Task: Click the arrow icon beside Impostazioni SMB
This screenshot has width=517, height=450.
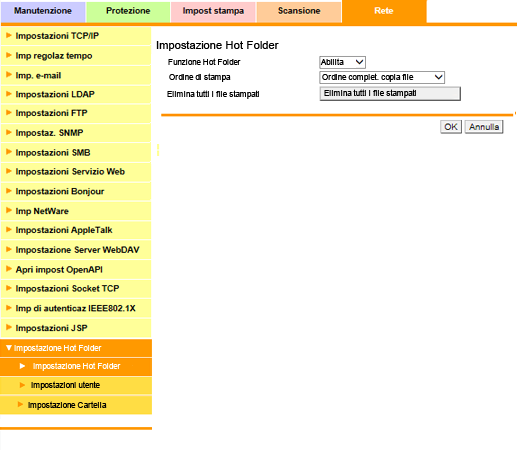Action: click(x=9, y=152)
